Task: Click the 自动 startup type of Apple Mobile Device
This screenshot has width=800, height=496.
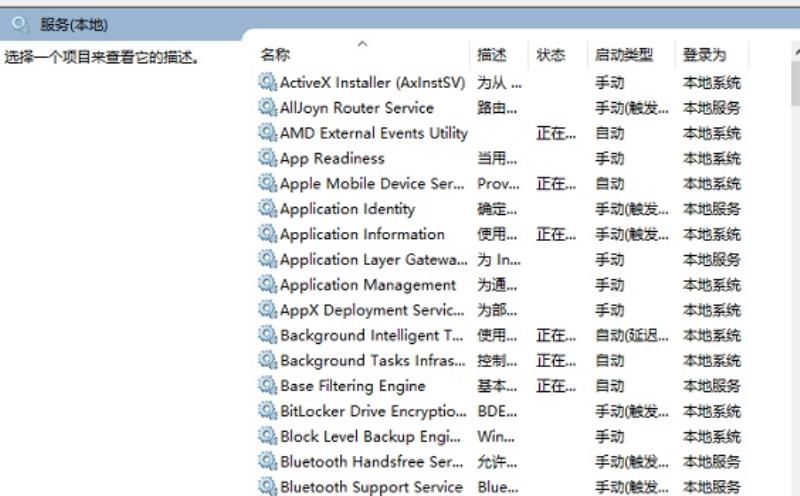Action: click(610, 184)
